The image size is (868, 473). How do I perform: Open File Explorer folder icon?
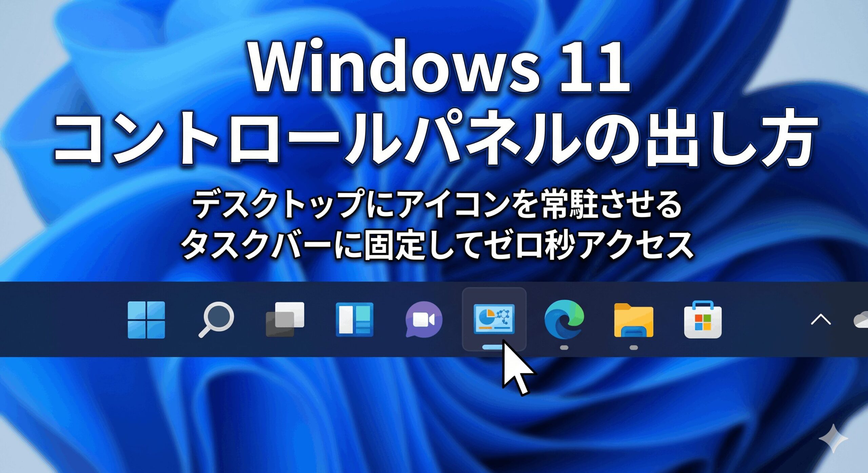click(633, 320)
